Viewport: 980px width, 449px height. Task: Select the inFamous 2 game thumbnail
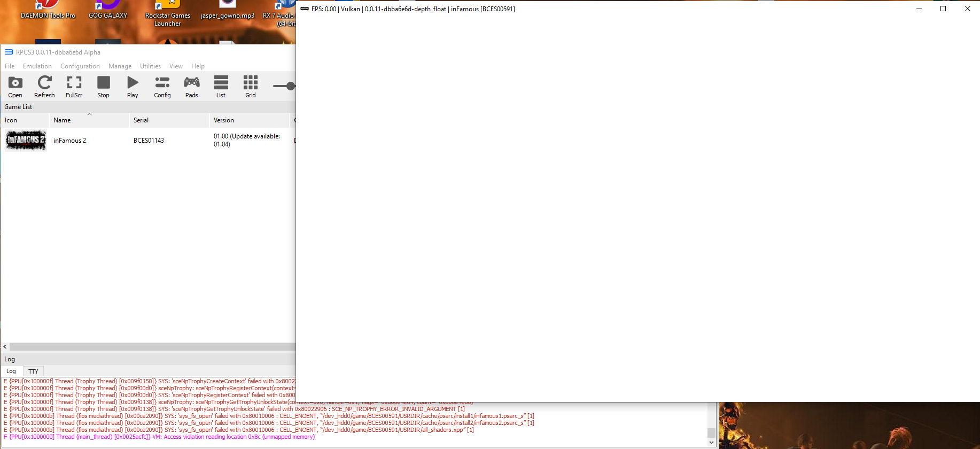(26, 141)
